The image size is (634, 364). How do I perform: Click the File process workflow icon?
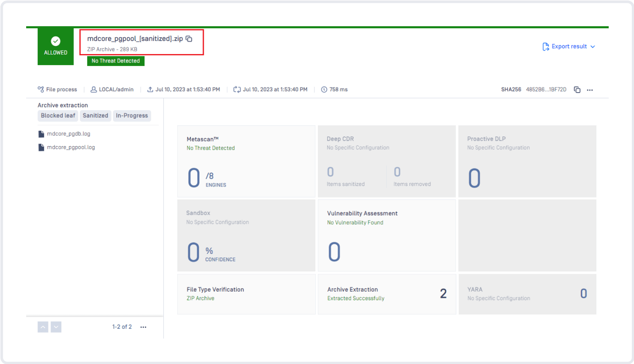tap(40, 89)
